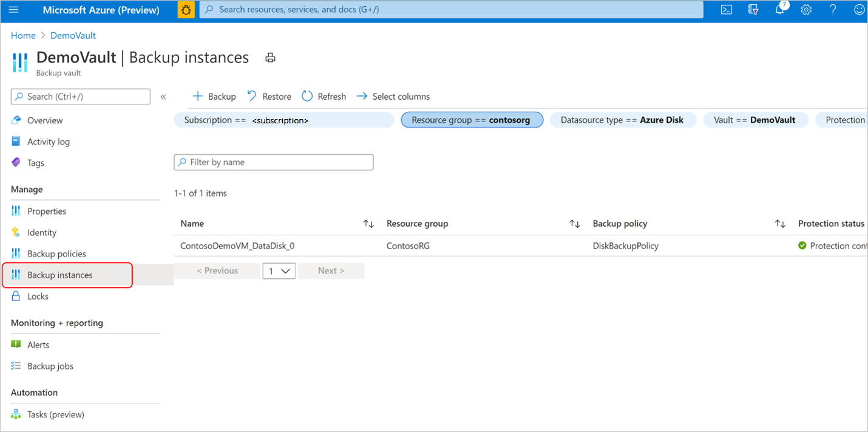This screenshot has width=868, height=432.
Task: Open the help question mark
Action: point(832,10)
